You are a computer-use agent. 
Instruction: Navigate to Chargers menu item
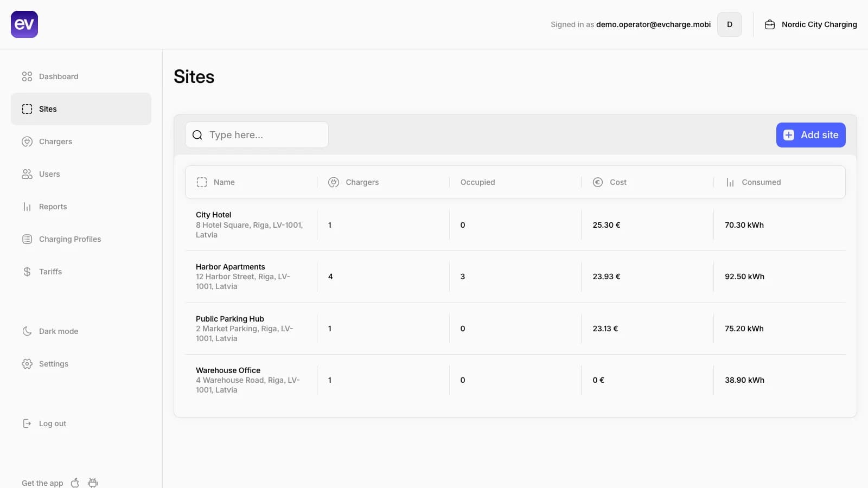tap(81, 142)
